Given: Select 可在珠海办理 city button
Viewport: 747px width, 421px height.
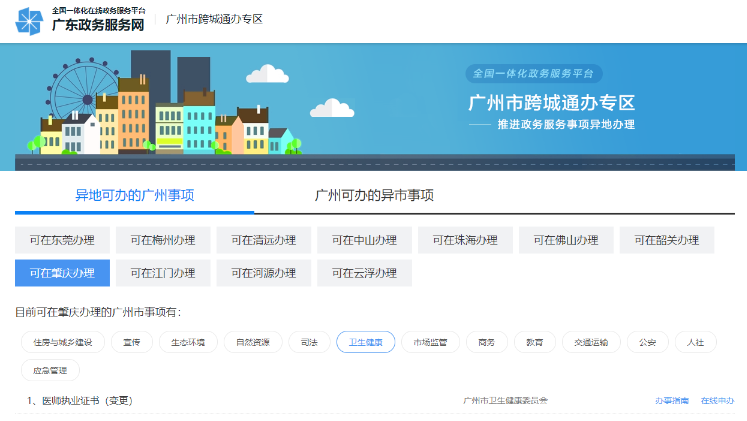Looking at the screenshot, I should [x=465, y=240].
